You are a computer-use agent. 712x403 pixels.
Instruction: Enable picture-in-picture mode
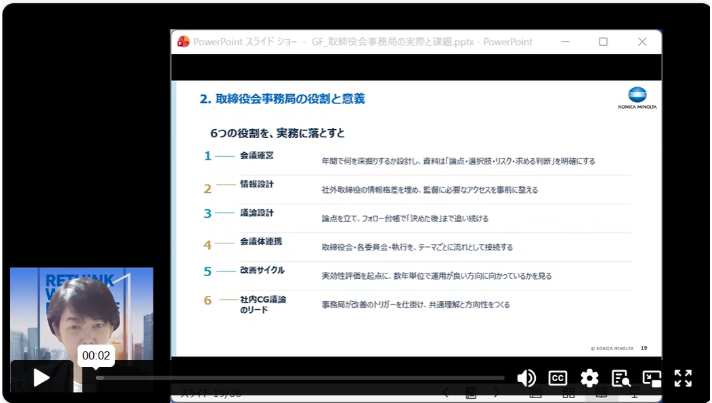(x=652, y=378)
